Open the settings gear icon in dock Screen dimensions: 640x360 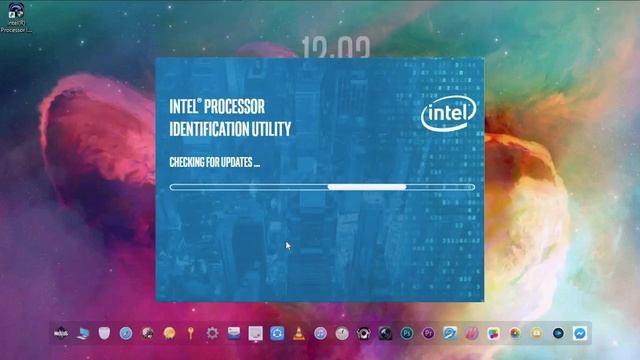[212, 333]
